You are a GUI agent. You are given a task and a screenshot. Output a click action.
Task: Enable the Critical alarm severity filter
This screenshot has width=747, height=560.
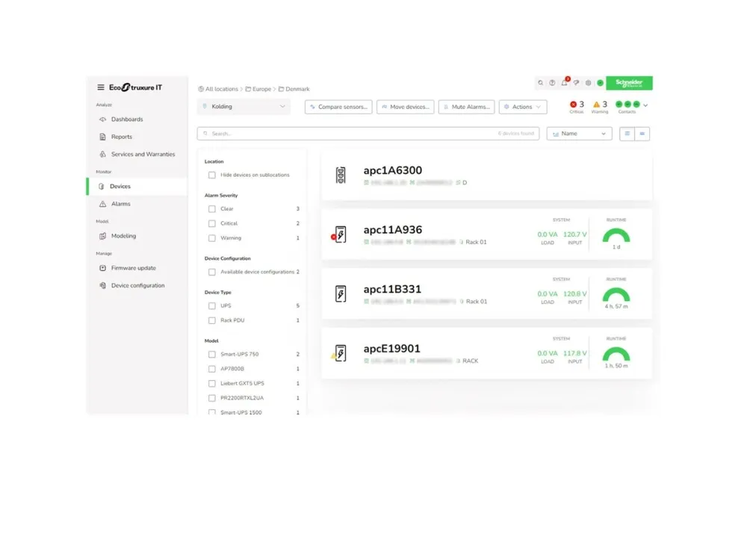(212, 223)
